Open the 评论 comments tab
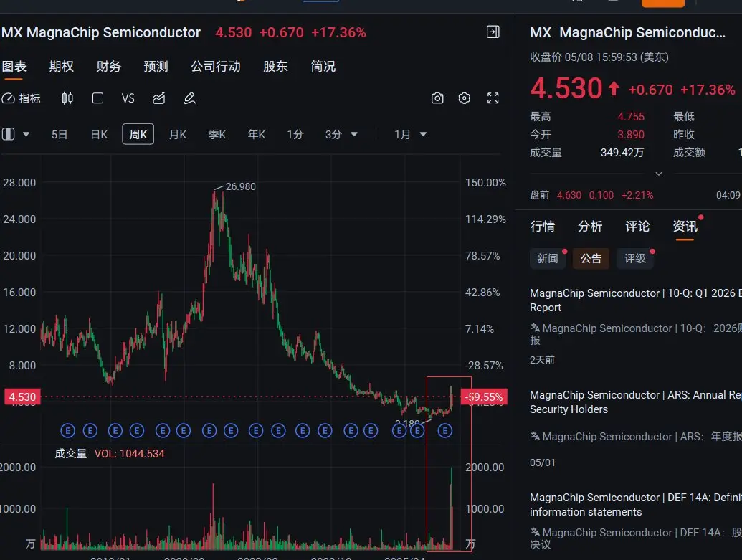Viewport: 742px width, 560px height. coord(637,227)
